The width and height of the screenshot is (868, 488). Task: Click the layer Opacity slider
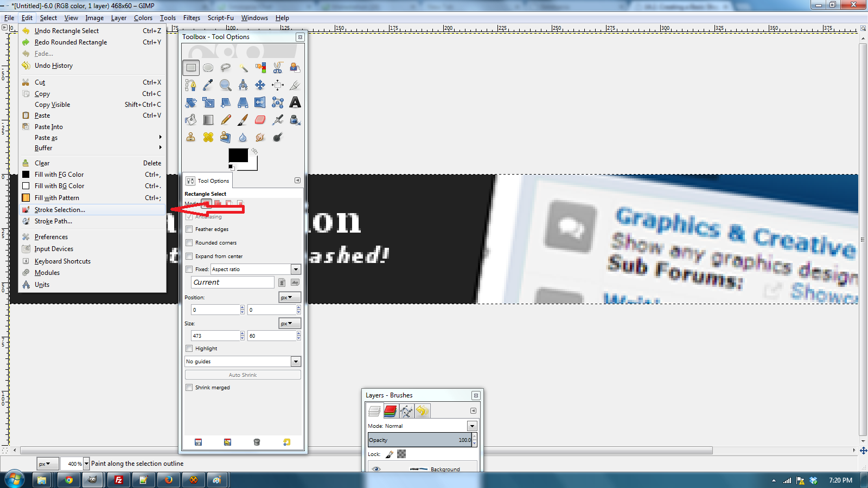[x=419, y=440]
